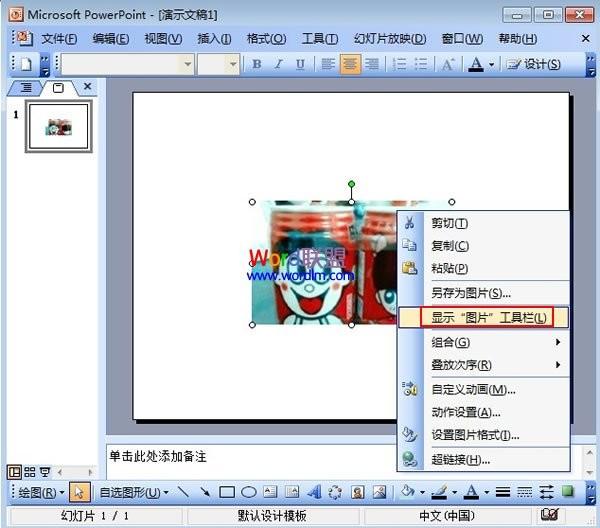
Task: Select the slide 1 thumbnail
Action: (59, 126)
